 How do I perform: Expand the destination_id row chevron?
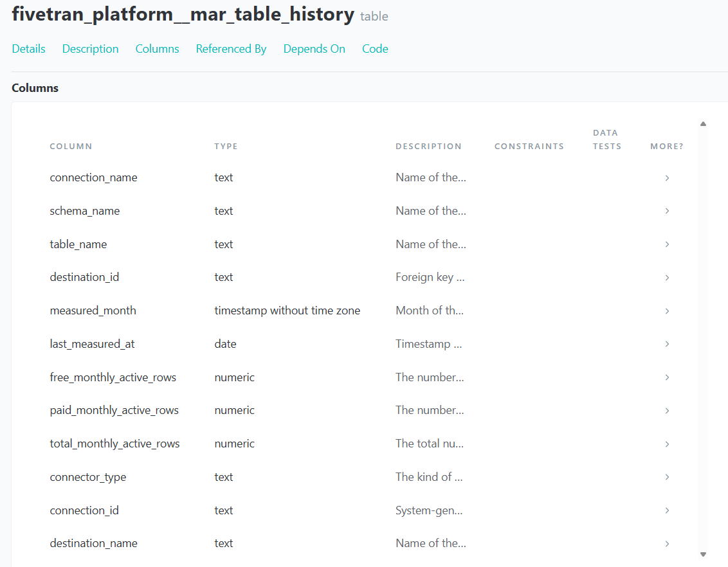click(x=667, y=278)
